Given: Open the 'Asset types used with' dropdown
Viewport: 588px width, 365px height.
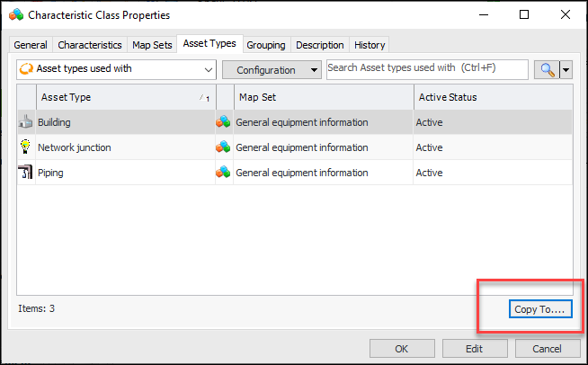Looking at the screenshot, I should pos(117,70).
